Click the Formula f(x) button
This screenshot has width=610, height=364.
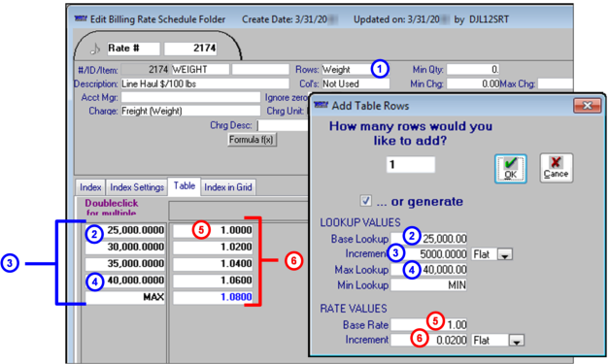point(252,140)
